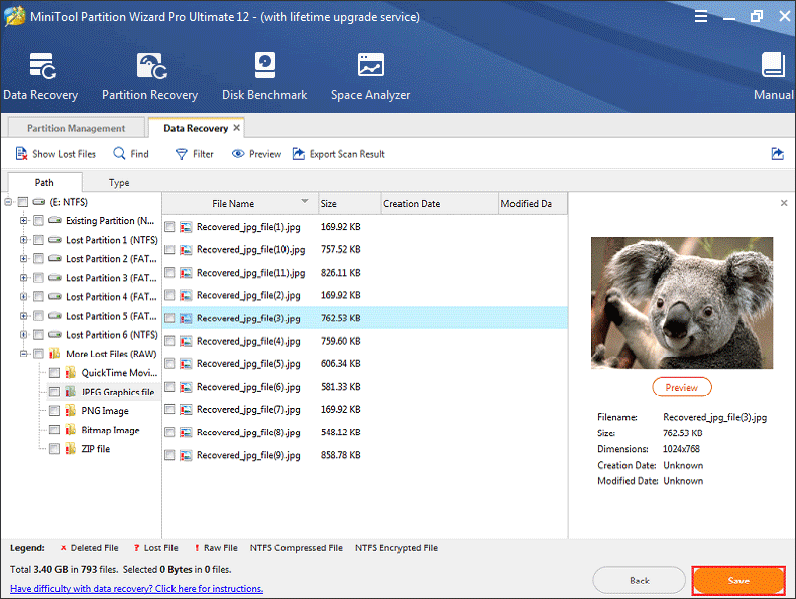796x599 pixels.
Task: Click the Preview eye icon in toolbar
Action: pos(238,153)
